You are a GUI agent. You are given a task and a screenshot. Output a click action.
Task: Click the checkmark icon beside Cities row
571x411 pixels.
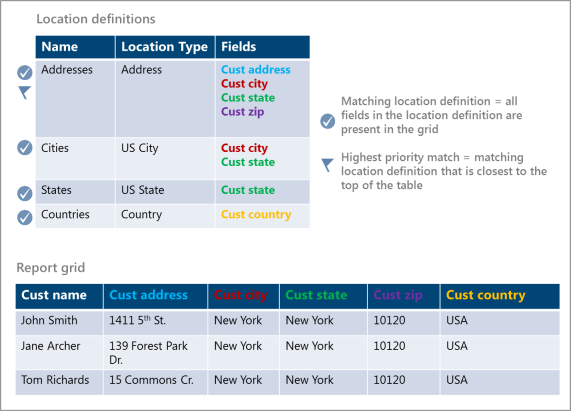25,147
